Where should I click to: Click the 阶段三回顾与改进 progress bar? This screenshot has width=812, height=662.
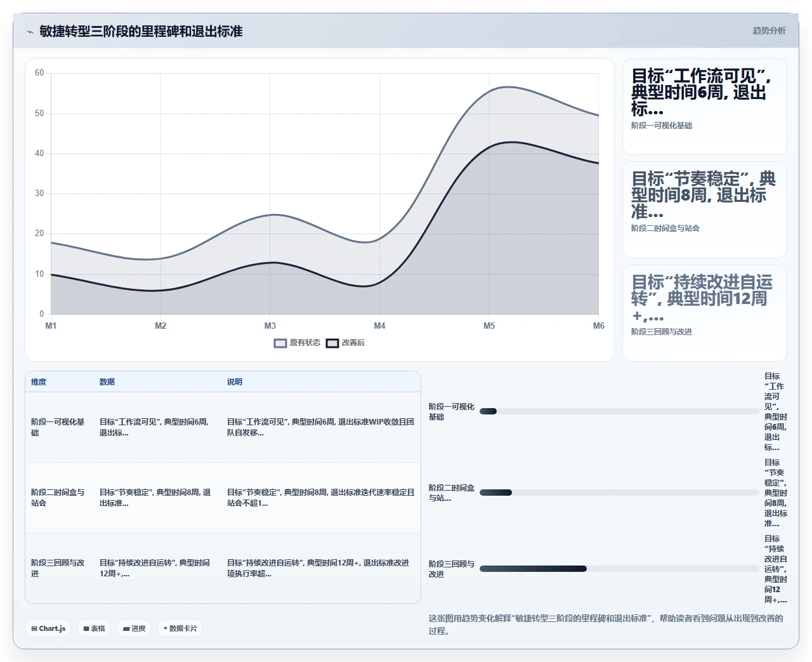[619, 569]
